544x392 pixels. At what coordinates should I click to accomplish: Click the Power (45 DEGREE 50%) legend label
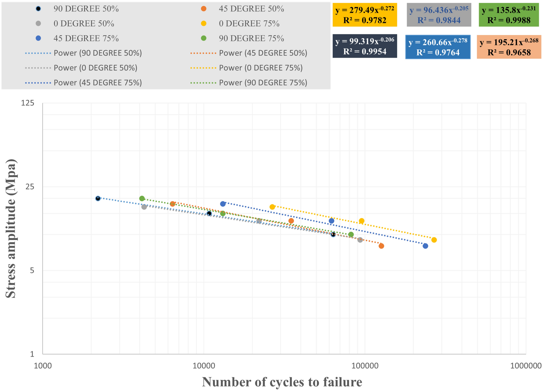[263, 53]
